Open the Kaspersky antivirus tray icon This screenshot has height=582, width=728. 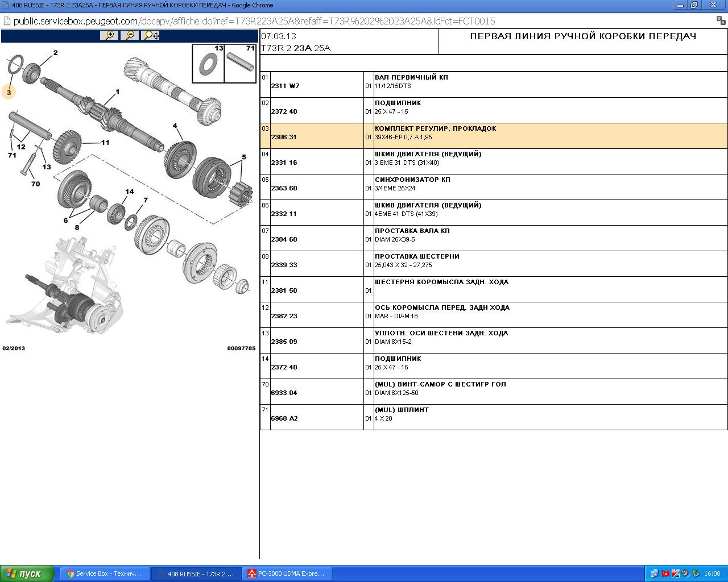pyautogui.click(x=676, y=573)
